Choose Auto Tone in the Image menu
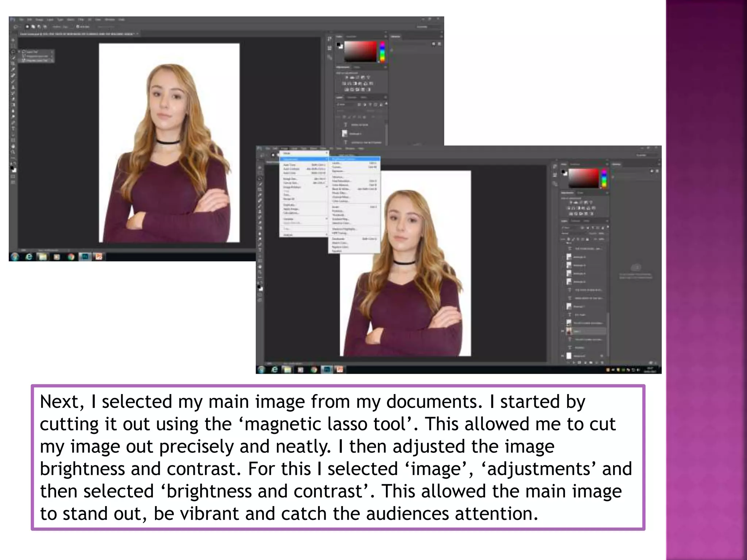Screen dimensions: 747x560 pos(304,165)
